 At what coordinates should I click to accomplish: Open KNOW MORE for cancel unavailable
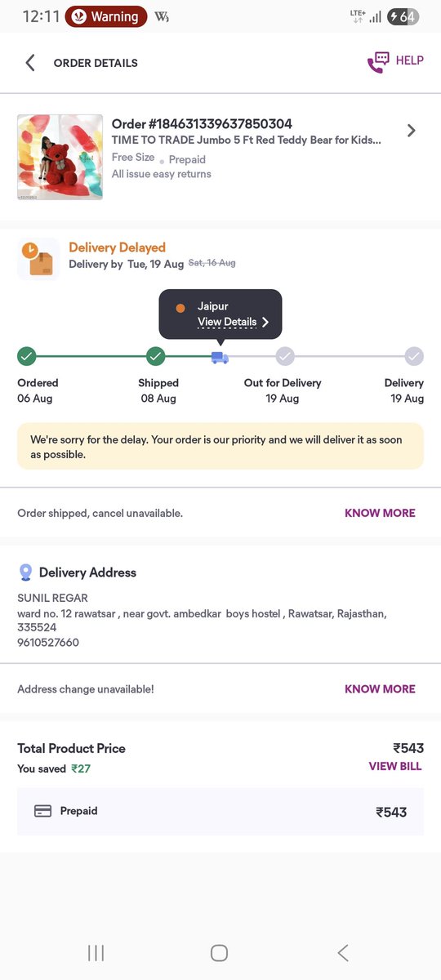[380, 513]
